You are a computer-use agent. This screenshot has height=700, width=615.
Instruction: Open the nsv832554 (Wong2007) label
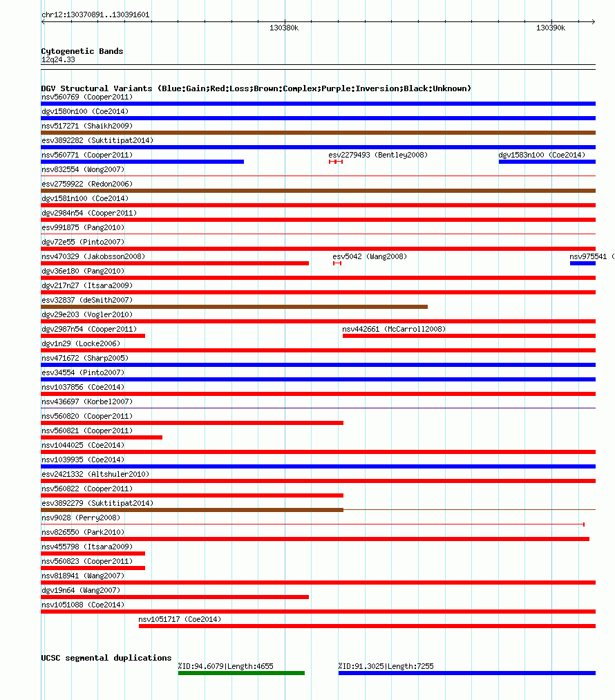pos(83,169)
